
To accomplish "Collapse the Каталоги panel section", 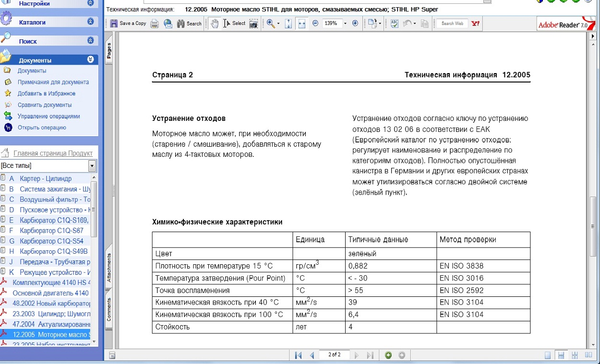I will click(x=91, y=22).
